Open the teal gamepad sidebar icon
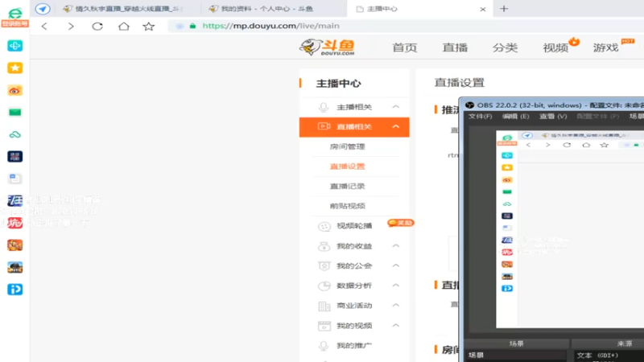644x362 pixels. pos(14,46)
